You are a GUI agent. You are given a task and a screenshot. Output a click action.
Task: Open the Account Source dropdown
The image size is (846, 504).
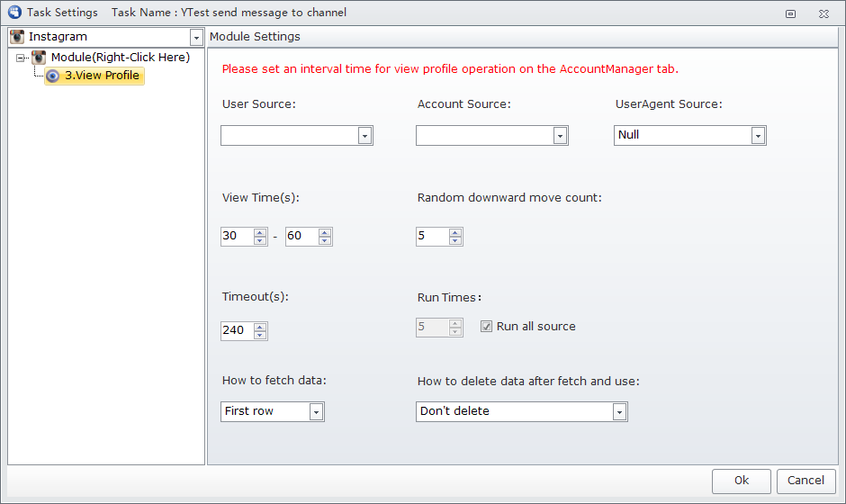point(560,136)
